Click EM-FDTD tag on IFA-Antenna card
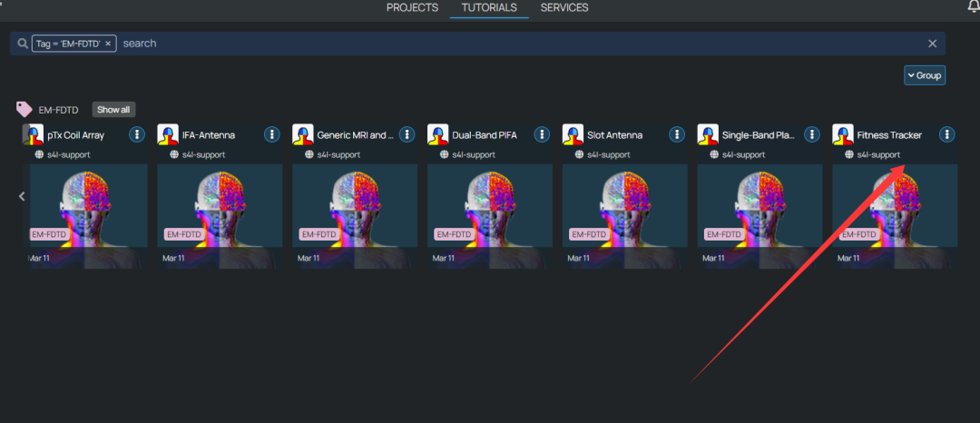Image resolution: width=980 pixels, height=423 pixels. [x=182, y=234]
